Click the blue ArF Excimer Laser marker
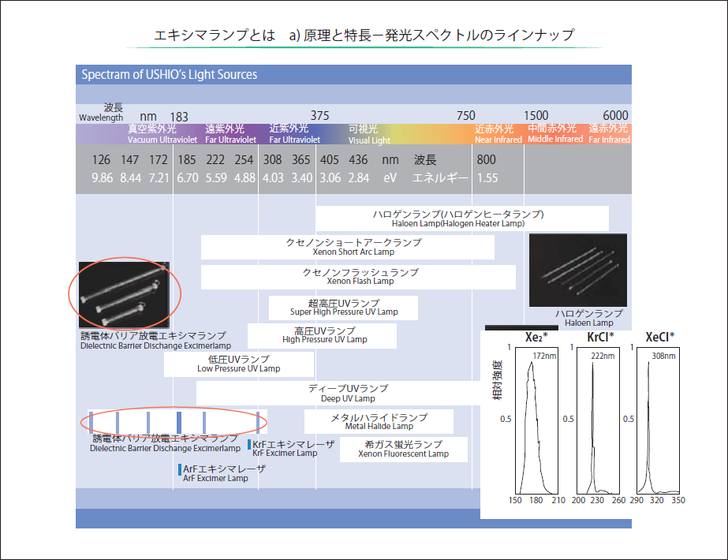728x560 pixels. click(x=180, y=471)
